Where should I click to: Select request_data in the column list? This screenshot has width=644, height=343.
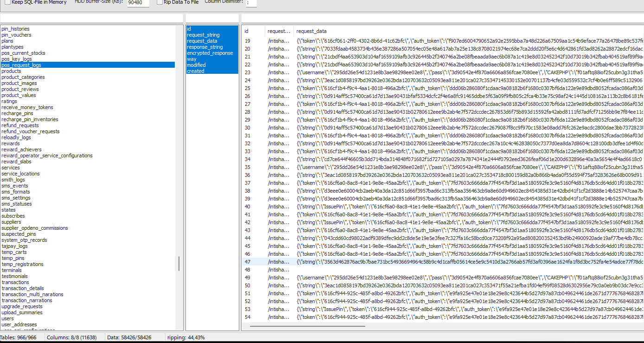pyautogui.click(x=212, y=41)
